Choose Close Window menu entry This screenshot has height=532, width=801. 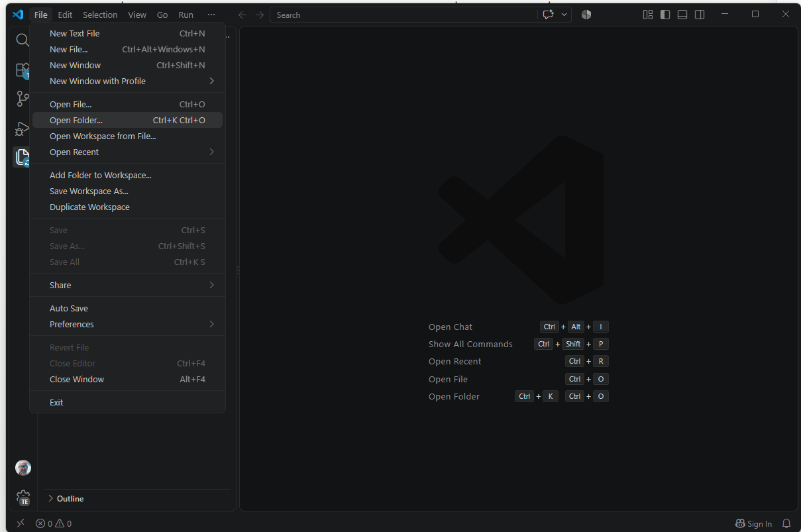click(127, 379)
